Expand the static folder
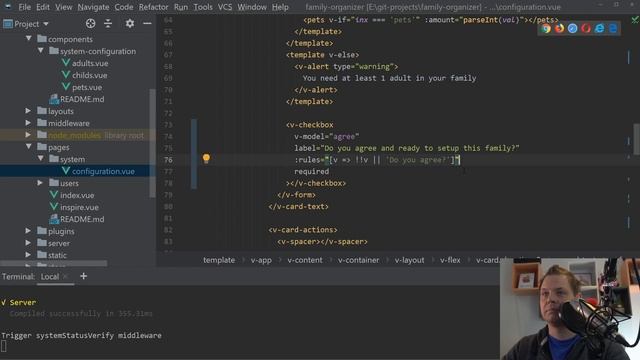The image size is (640, 360). pos(28,255)
